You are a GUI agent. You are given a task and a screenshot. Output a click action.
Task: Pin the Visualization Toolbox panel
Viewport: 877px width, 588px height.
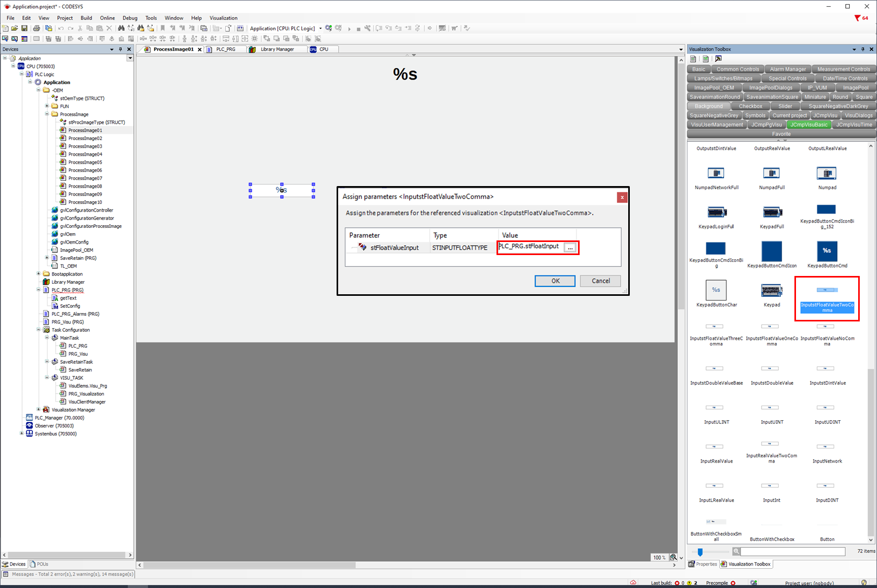point(862,49)
